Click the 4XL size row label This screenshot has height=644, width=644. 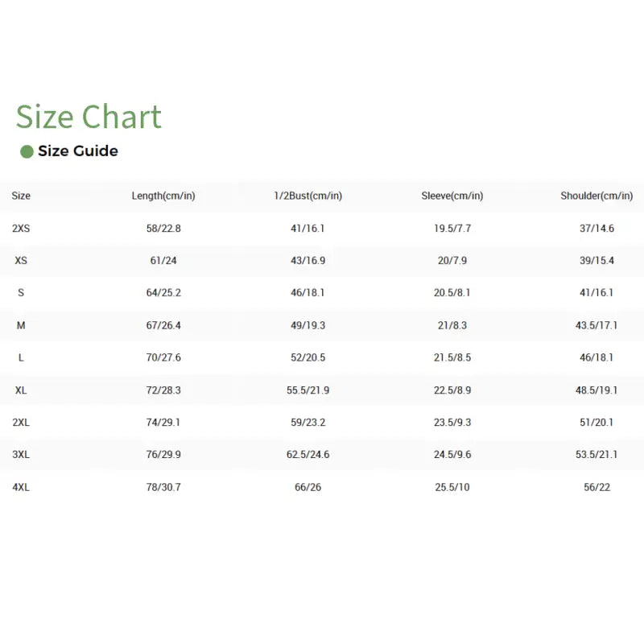(21, 487)
